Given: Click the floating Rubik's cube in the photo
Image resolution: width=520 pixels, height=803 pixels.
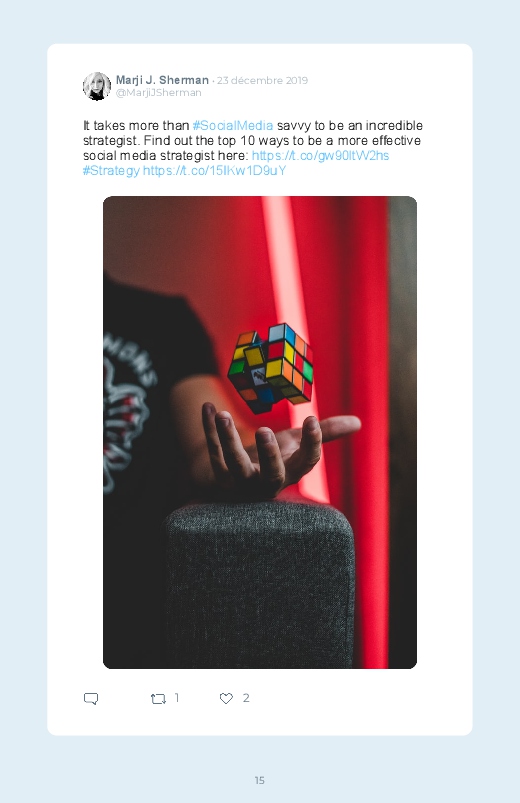Looking at the screenshot, I should pyautogui.click(x=271, y=368).
